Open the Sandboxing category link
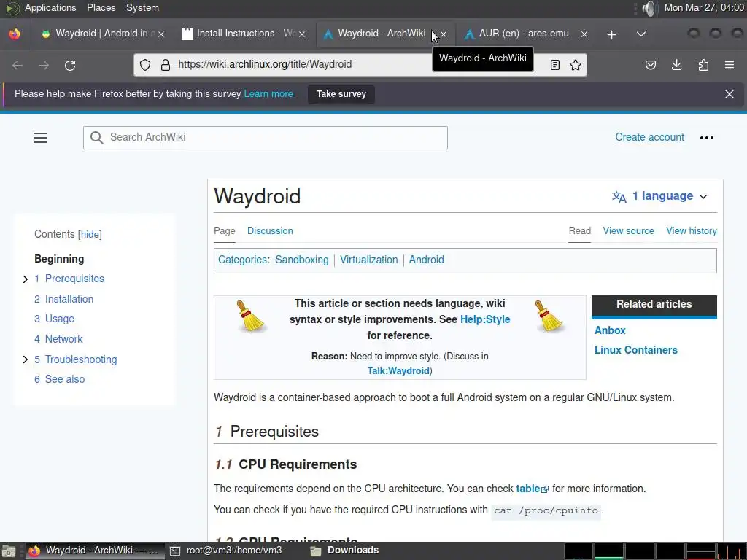This screenshot has height=560, width=747. (301, 260)
